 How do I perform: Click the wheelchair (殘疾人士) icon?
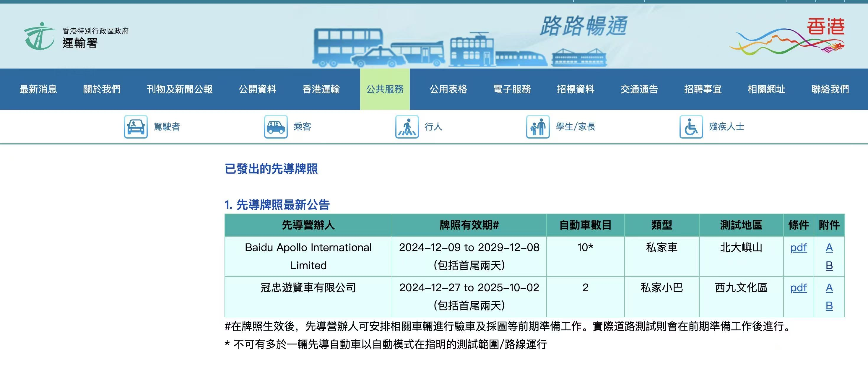[691, 127]
